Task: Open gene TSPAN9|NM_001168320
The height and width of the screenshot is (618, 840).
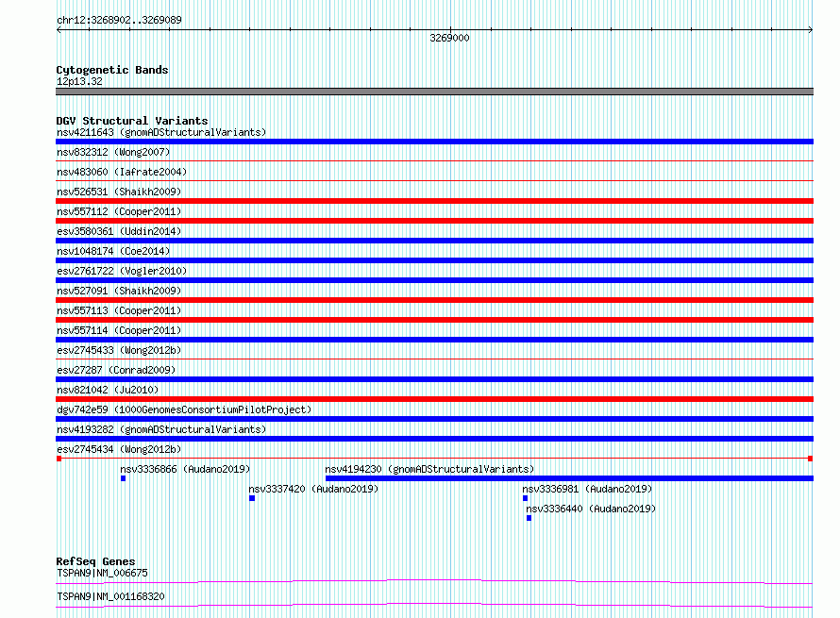Action: point(110,596)
